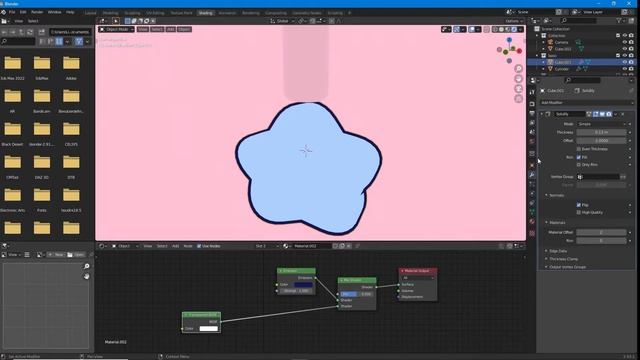Click the file browser back arrow icon
The image size is (640, 360).
4,32
